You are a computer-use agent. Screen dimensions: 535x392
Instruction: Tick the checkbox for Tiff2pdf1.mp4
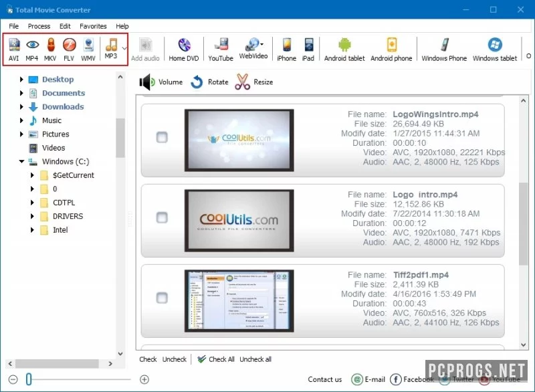click(162, 298)
